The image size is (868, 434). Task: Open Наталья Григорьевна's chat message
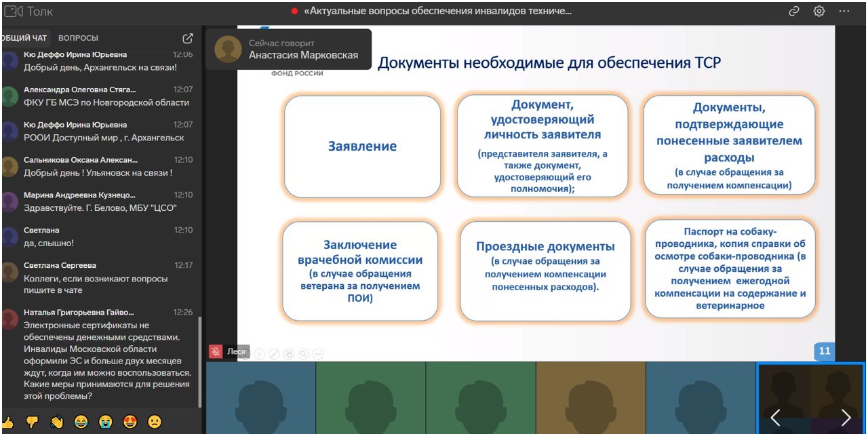[107, 360]
